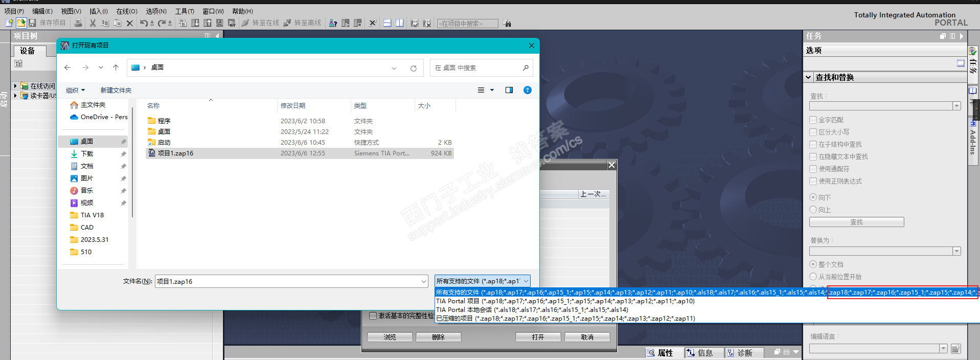Select 'TIA Portal 项目' file type option
This screenshot has height=360, width=980.
click(565, 301)
